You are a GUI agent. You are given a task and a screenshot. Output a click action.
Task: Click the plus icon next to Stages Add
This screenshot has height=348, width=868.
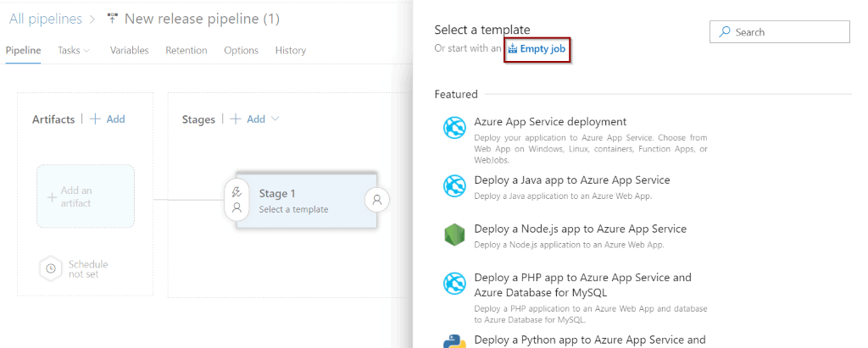tap(236, 119)
